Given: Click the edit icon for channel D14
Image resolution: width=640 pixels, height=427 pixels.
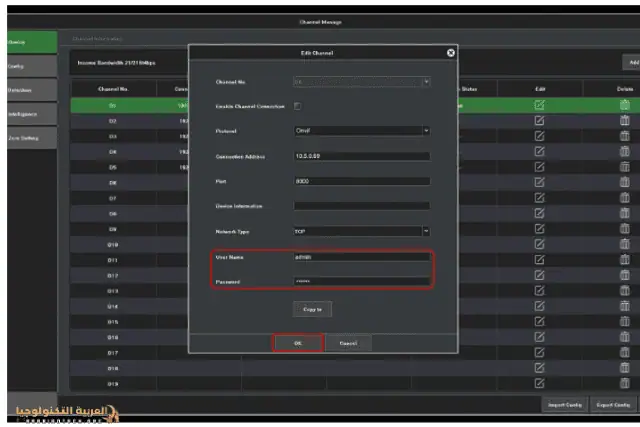Looking at the screenshot, I should coord(539,306).
